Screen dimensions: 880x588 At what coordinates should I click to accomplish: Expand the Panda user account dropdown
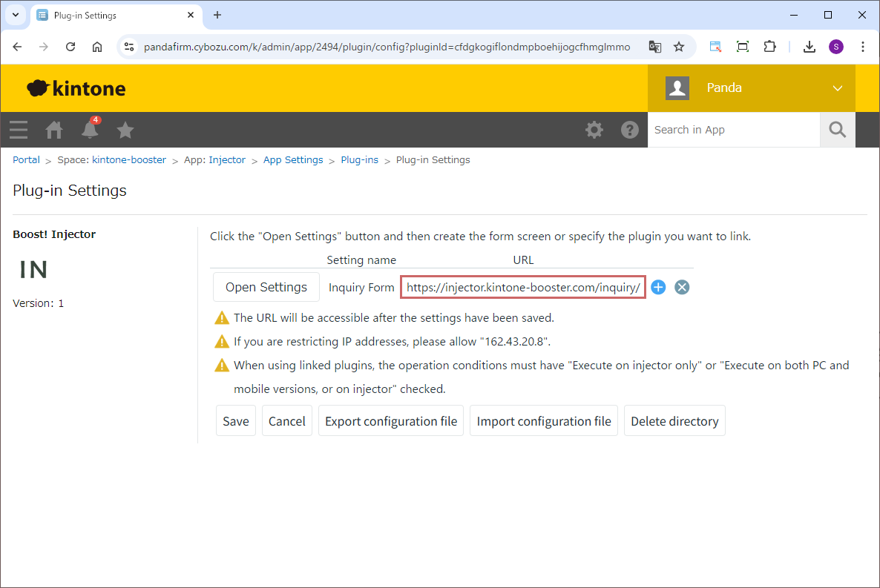tap(837, 88)
